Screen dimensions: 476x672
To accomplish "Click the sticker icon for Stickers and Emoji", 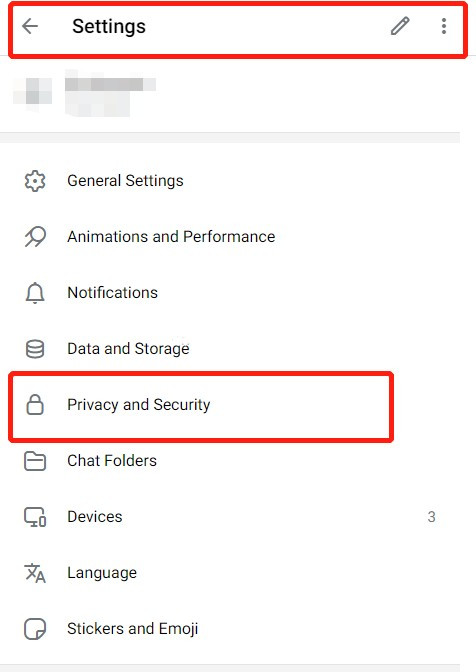I will click(35, 629).
